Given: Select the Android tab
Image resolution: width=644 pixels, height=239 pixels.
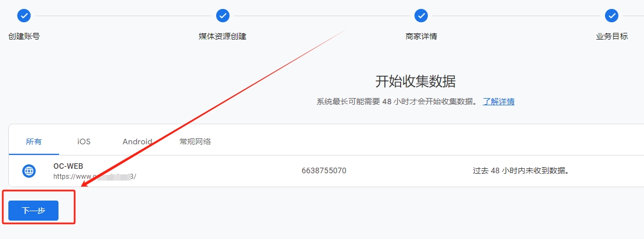Looking at the screenshot, I should click(x=137, y=142).
